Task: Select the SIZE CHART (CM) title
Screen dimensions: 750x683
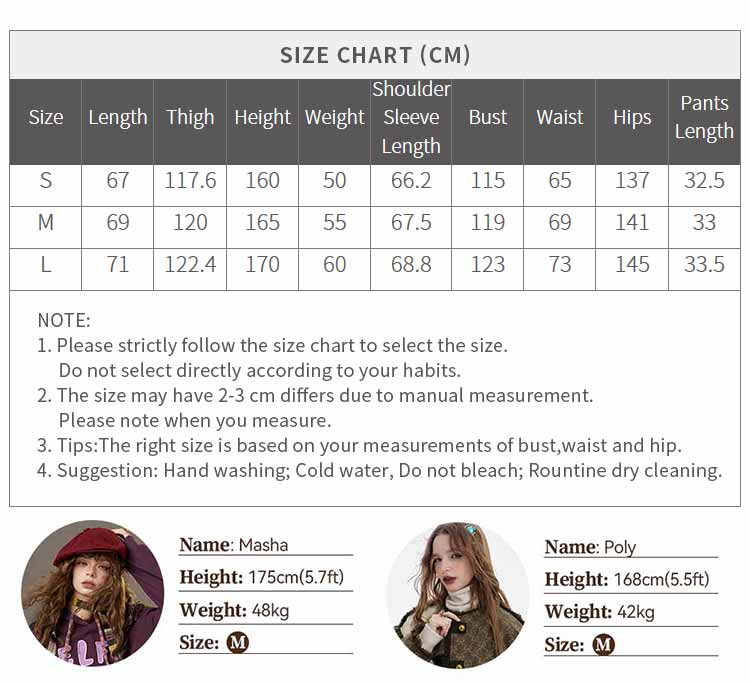Action: (x=375, y=55)
